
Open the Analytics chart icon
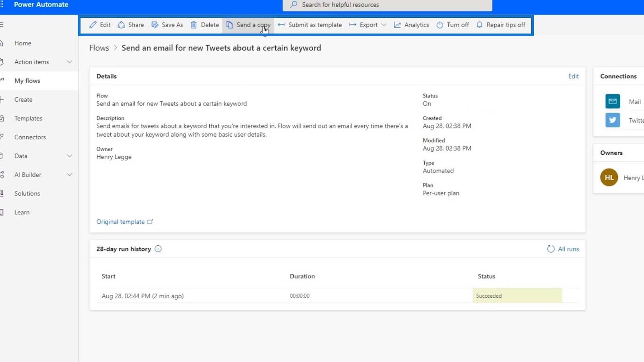[x=397, y=25]
